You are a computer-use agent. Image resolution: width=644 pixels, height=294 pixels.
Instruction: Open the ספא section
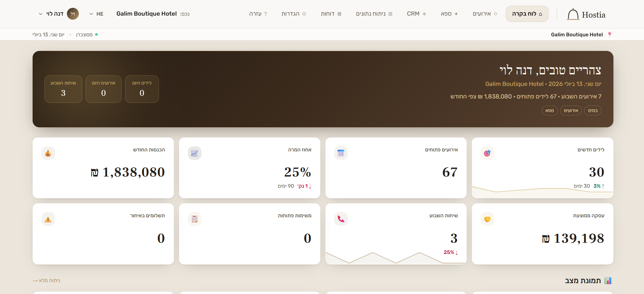449,14
